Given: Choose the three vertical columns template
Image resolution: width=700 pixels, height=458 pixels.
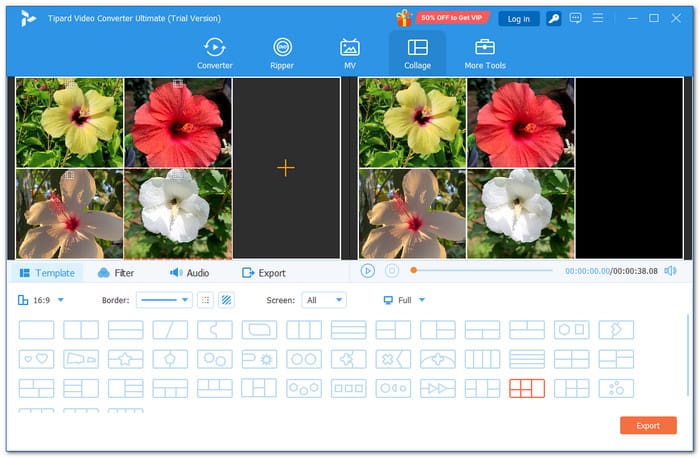Looking at the screenshot, I should click(304, 330).
